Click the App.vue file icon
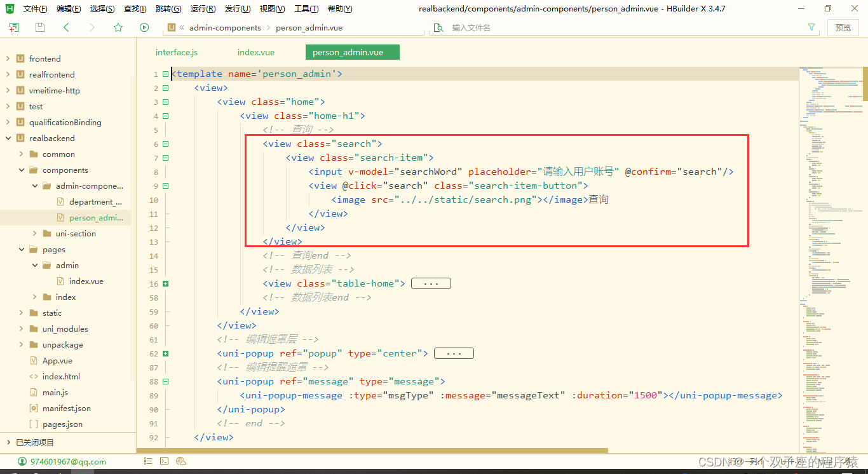This screenshot has height=474, width=868. pos(34,360)
